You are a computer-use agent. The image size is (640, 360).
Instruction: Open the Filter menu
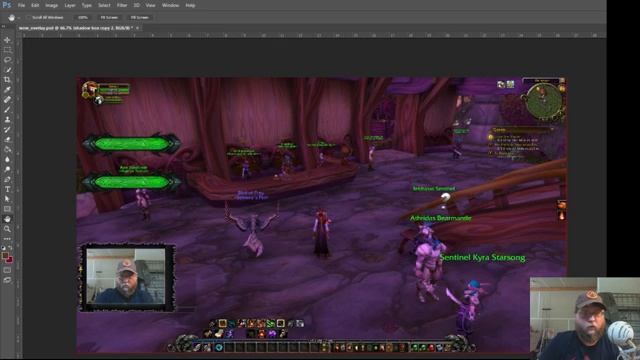point(122,5)
